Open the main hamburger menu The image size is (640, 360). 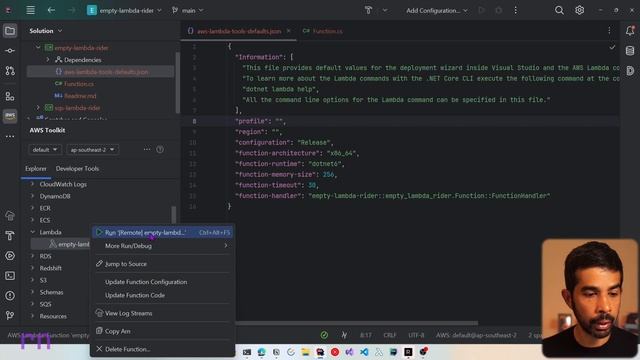click(x=31, y=10)
